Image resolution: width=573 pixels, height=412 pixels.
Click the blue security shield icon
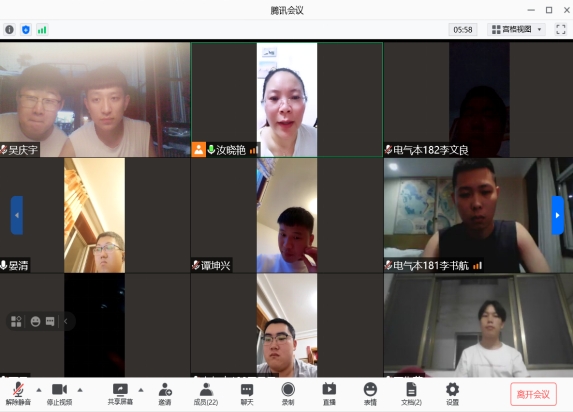[26, 30]
